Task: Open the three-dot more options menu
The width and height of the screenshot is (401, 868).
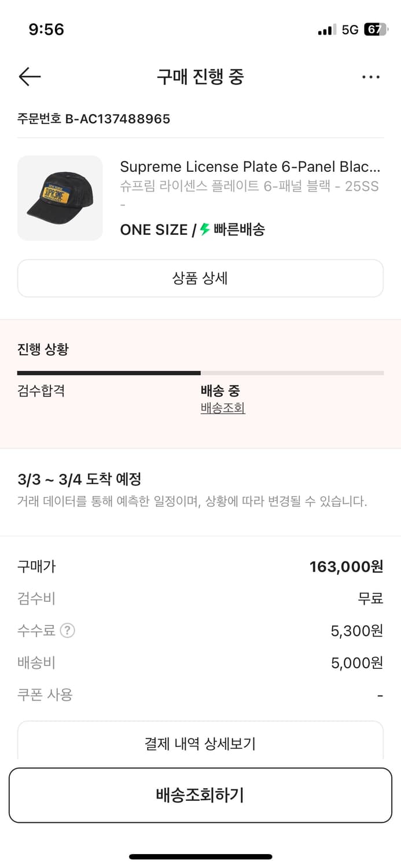Action: 371,76
